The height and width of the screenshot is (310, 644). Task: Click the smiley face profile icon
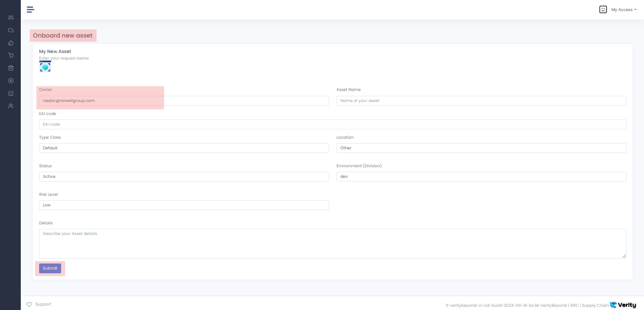(603, 9)
